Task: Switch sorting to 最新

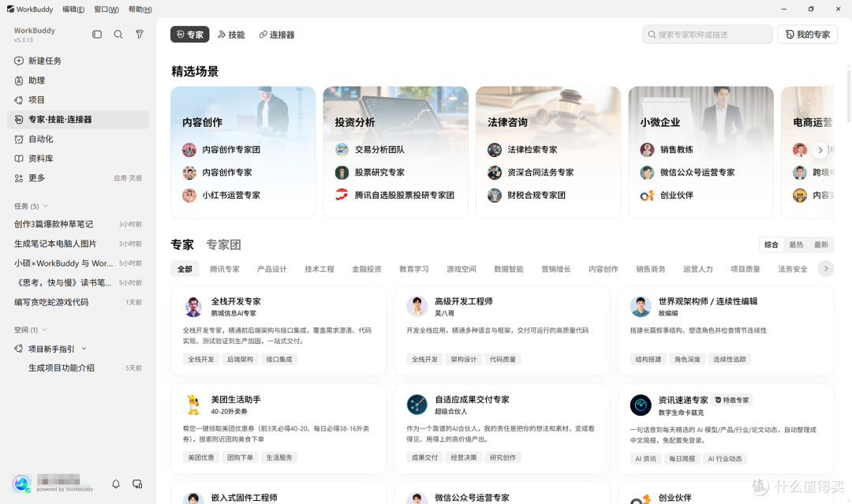Action: [x=821, y=245]
